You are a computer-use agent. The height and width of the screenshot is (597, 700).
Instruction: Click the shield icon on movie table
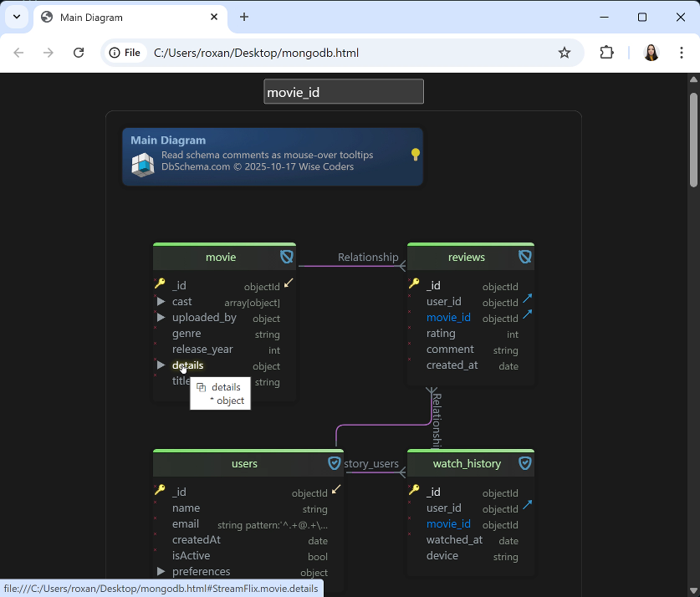pyautogui.click(x=287, y=257)
